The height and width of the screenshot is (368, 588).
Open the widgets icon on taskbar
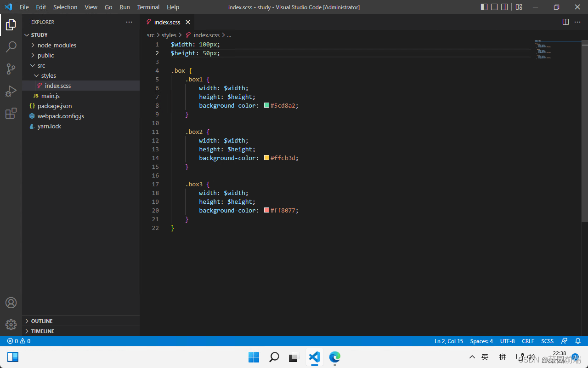coord(13,357)
